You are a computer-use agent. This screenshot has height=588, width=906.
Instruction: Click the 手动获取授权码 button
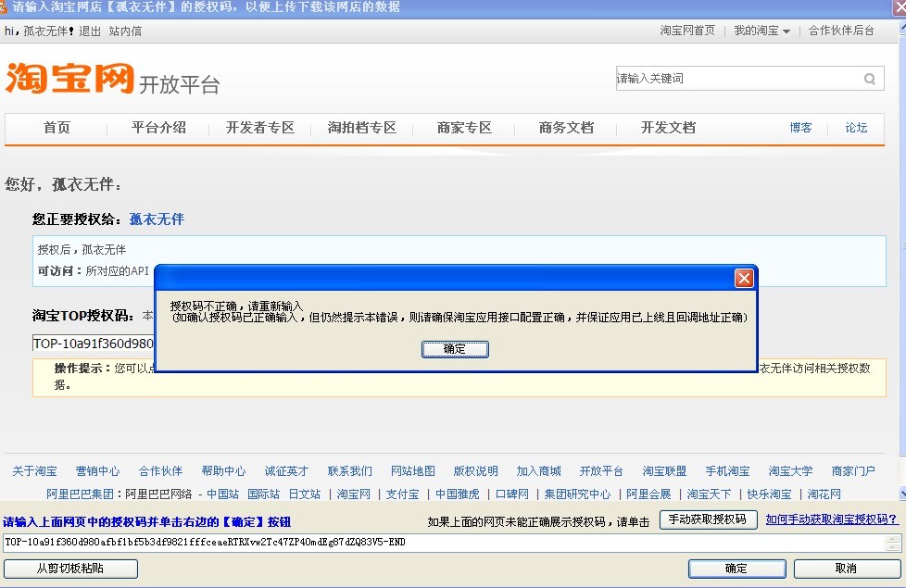(x=708, y=519)
